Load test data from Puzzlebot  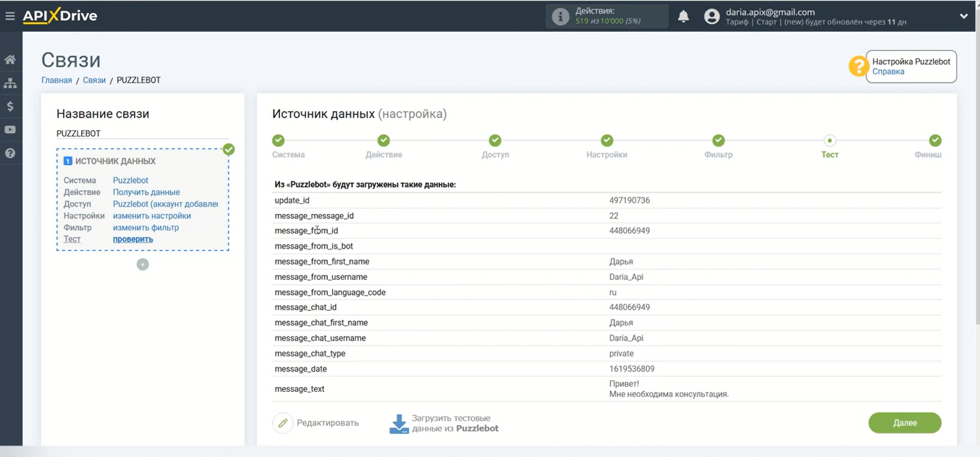coord(455,423)
